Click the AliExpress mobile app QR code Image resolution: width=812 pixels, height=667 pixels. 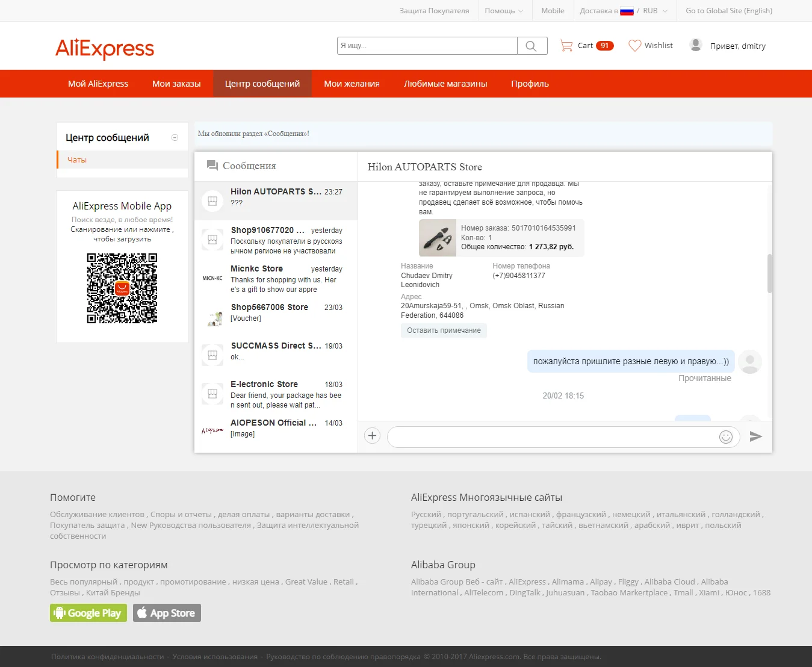coord(122,288)
